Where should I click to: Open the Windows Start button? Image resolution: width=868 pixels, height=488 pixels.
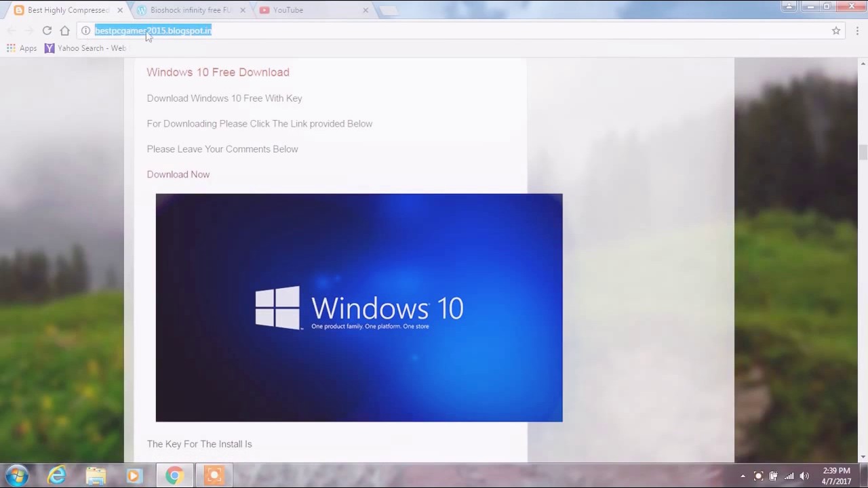tap(17, 475)
